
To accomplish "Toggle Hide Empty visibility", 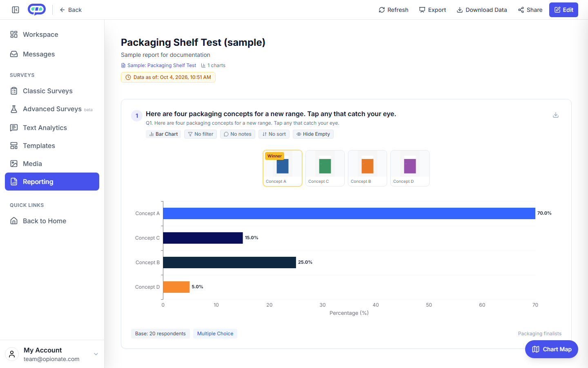I will tap(313, 134).
